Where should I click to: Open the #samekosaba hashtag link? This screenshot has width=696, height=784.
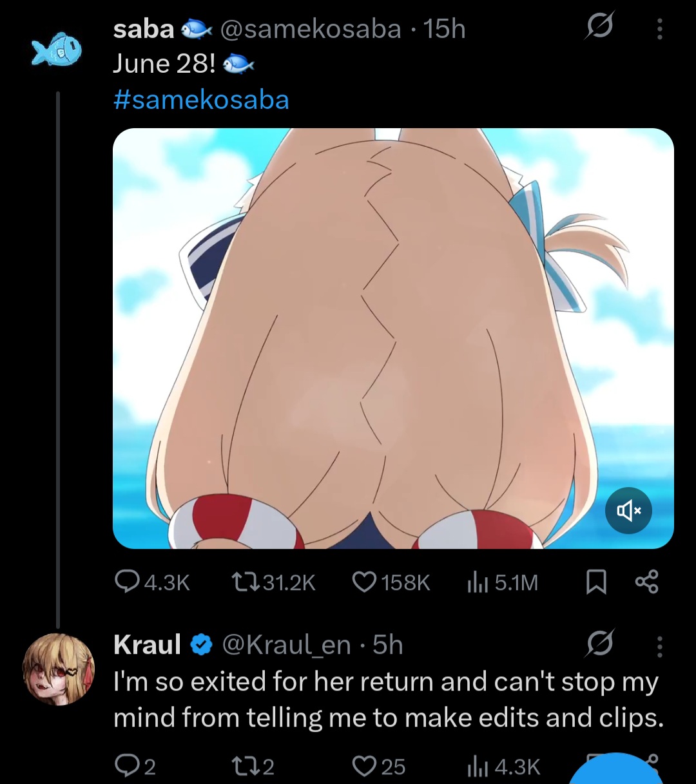click(201, 100)
